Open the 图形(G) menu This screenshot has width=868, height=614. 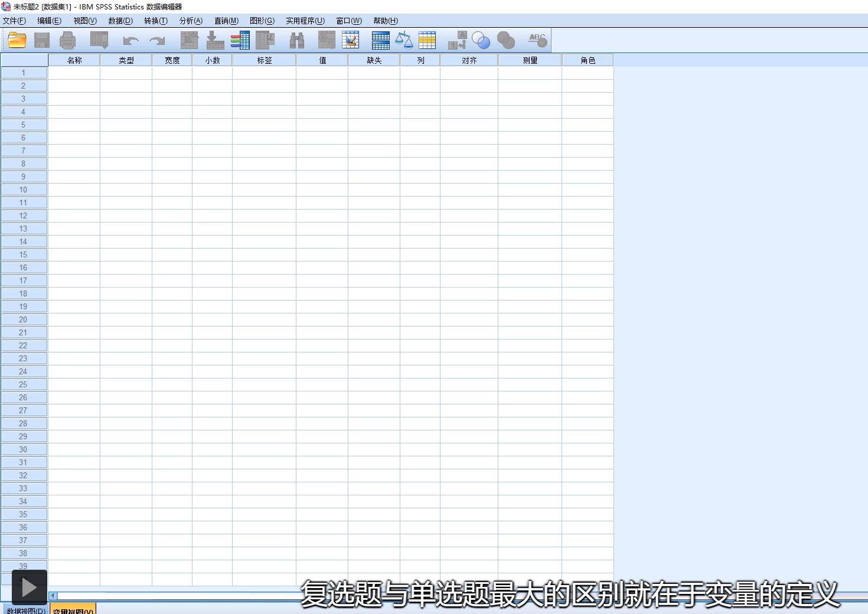click(x=262, y=21)
